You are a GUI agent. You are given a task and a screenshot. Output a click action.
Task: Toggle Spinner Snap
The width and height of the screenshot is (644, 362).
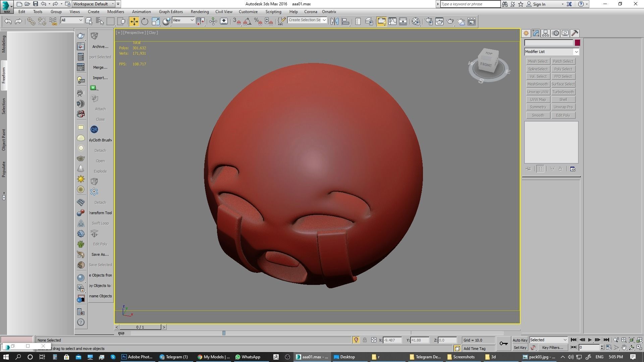point(269,21)
